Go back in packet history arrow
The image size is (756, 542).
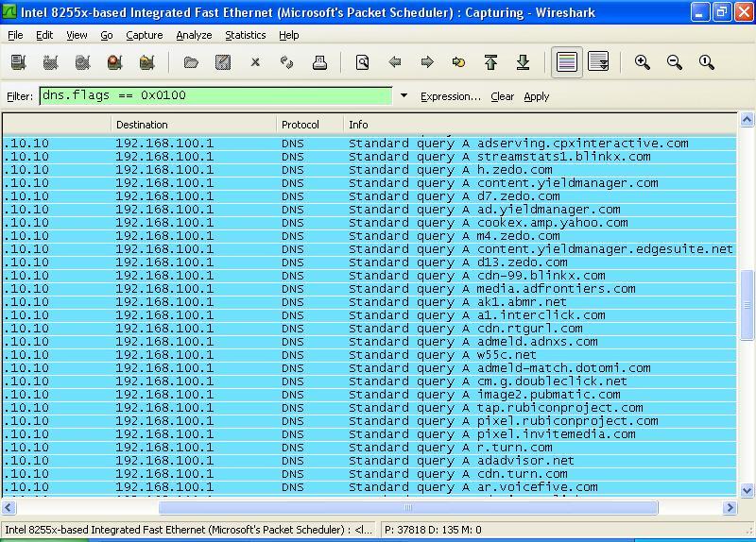(395, 62)
